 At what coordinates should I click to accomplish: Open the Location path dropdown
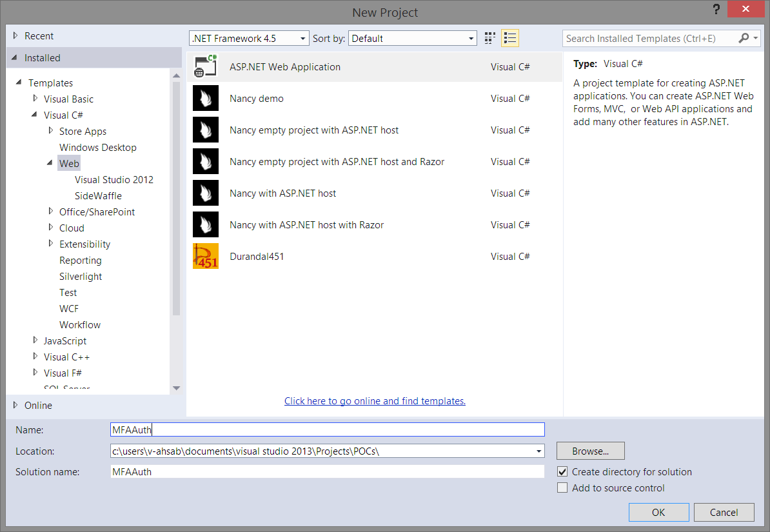tap(538, 451)
